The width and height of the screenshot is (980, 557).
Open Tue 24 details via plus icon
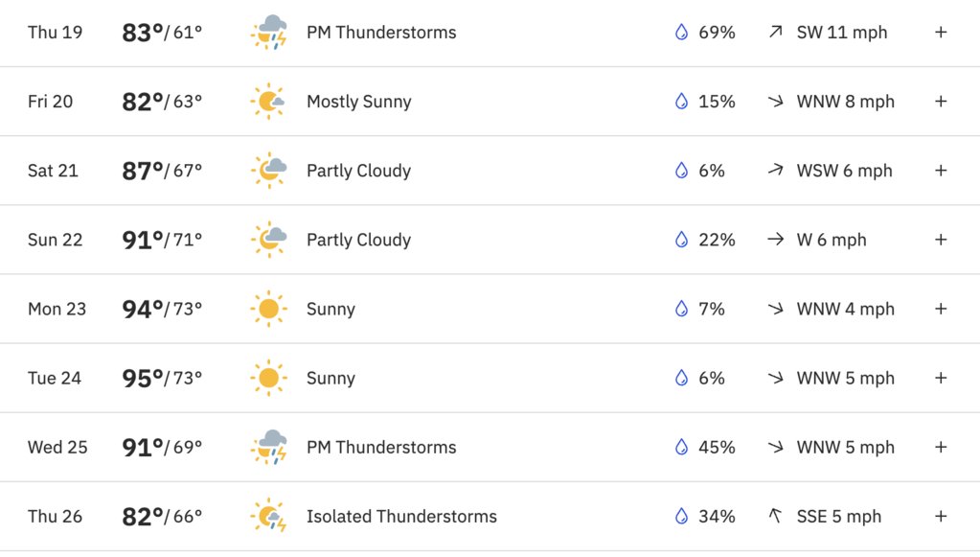pos(941,378)
